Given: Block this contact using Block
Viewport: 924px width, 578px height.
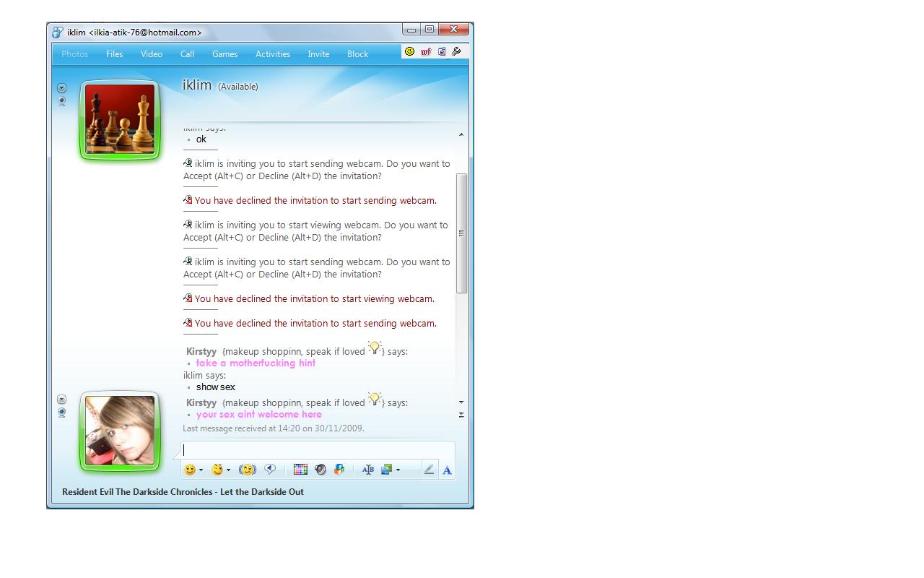Looking at the screenshot, I should click(x=357, y=54).
